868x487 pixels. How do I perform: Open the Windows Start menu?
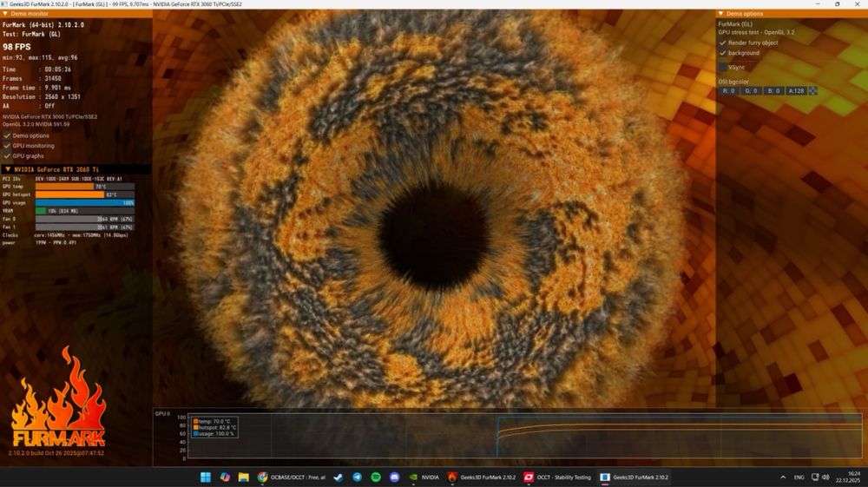(206, 477)
